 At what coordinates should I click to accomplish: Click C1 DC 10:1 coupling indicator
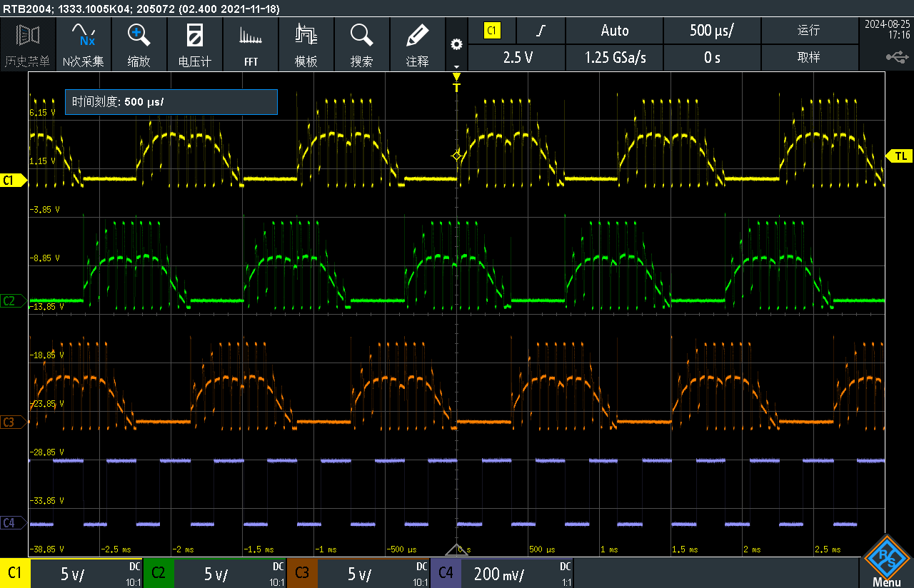tap(134, 573)
